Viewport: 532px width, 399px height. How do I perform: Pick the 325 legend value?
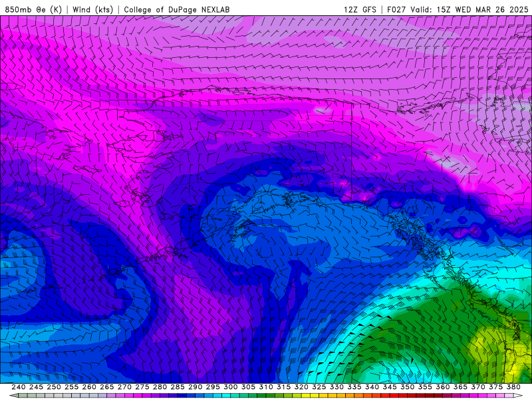point(319,387)
